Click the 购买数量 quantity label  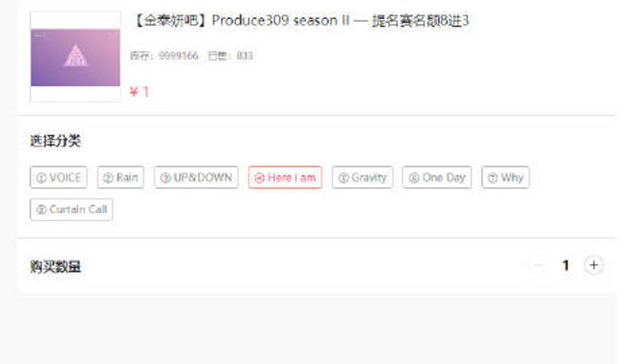[56, 266]
